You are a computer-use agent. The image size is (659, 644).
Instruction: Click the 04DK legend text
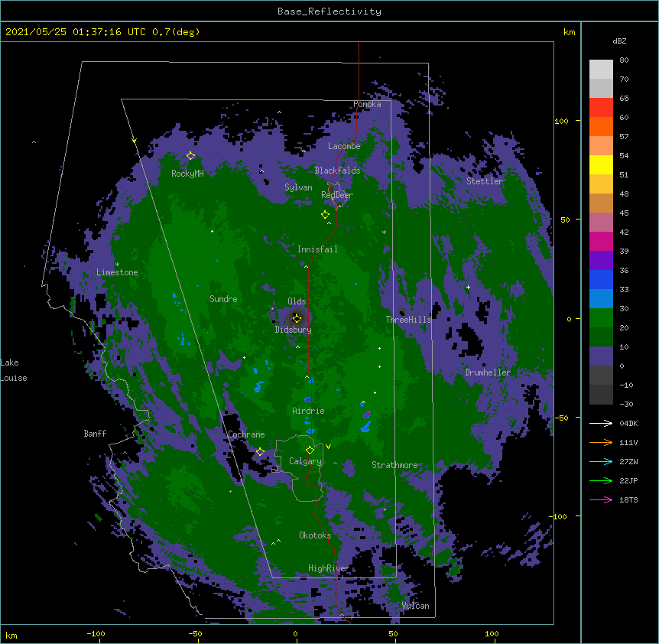coord(628,423)
